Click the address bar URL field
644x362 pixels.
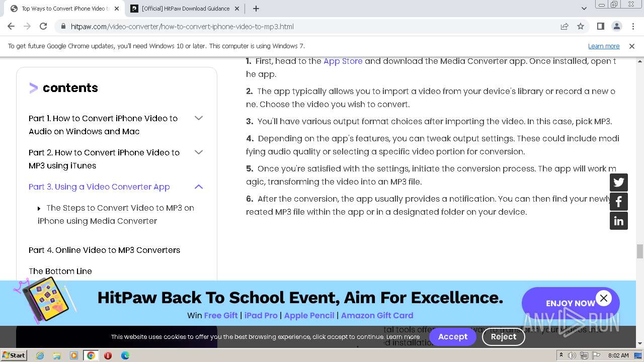click(312, 26)
